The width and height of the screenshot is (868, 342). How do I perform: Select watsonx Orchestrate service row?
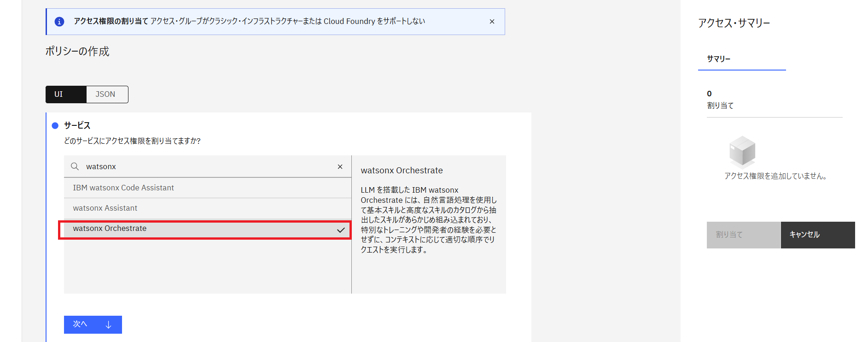coord(207,229)
